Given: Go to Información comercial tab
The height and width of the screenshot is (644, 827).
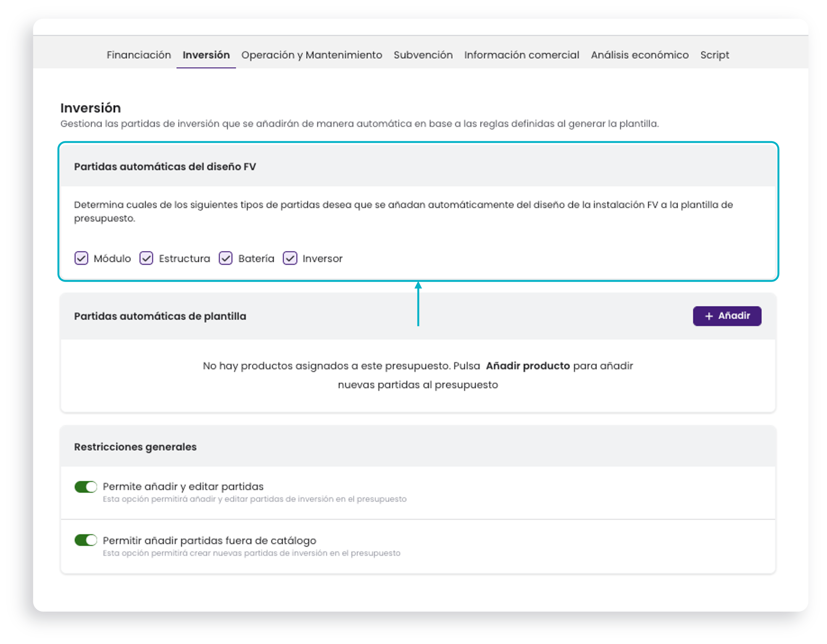Looking at the screenshot, I should [x=521, y=55].
